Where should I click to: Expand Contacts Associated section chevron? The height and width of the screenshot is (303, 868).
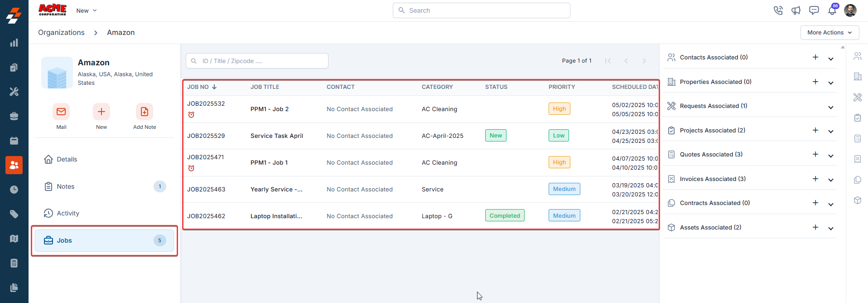pos(831,59)
